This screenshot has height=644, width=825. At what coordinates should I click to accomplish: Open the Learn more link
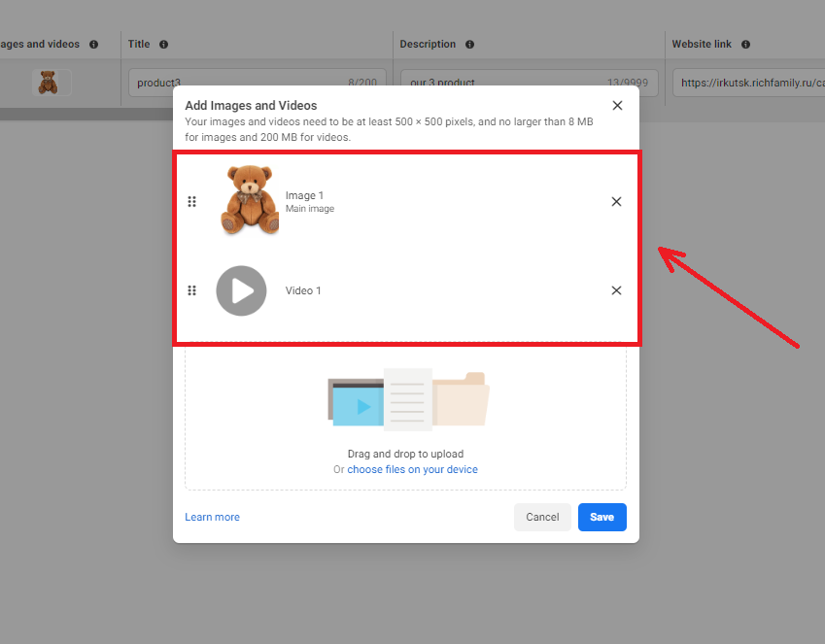coord(212,517)
